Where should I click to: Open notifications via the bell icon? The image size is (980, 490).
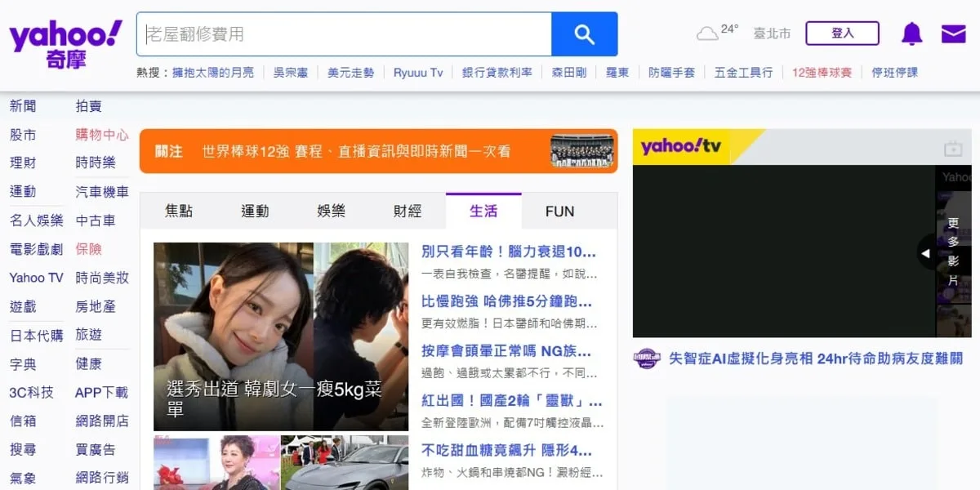click(911, 33)
